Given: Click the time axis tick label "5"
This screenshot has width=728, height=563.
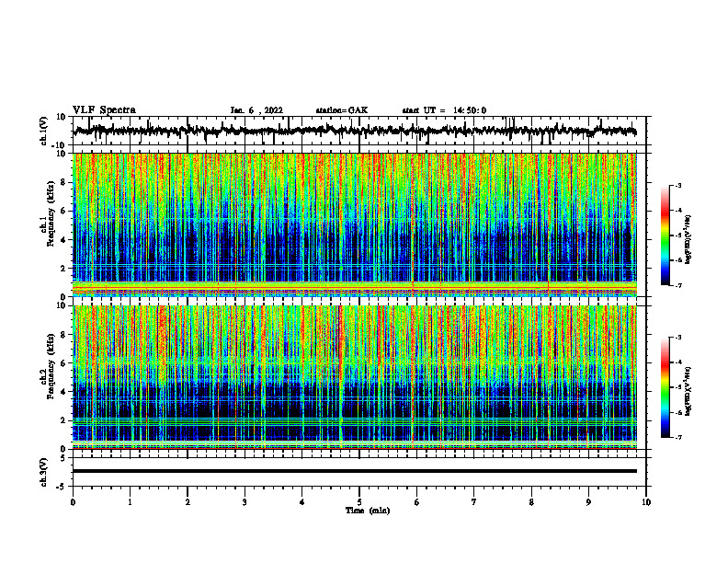Looking at the screenshot, I should [359, 502].
